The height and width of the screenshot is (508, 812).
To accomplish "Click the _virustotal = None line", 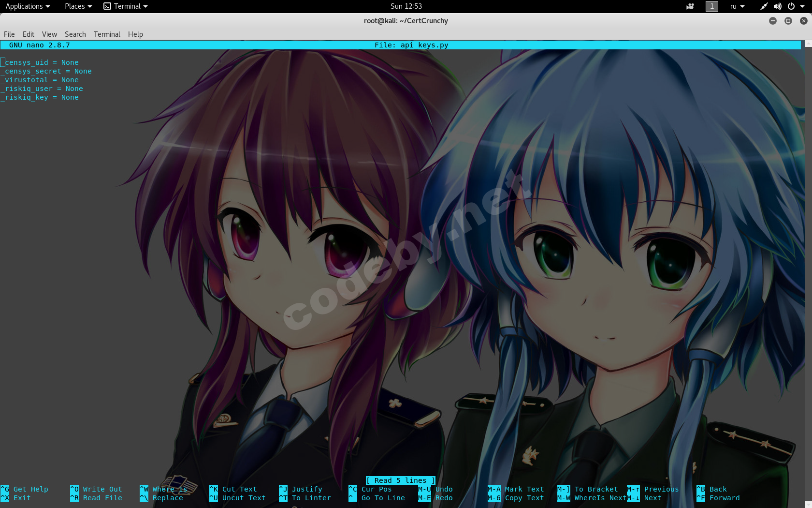I will tap(40, 80).
